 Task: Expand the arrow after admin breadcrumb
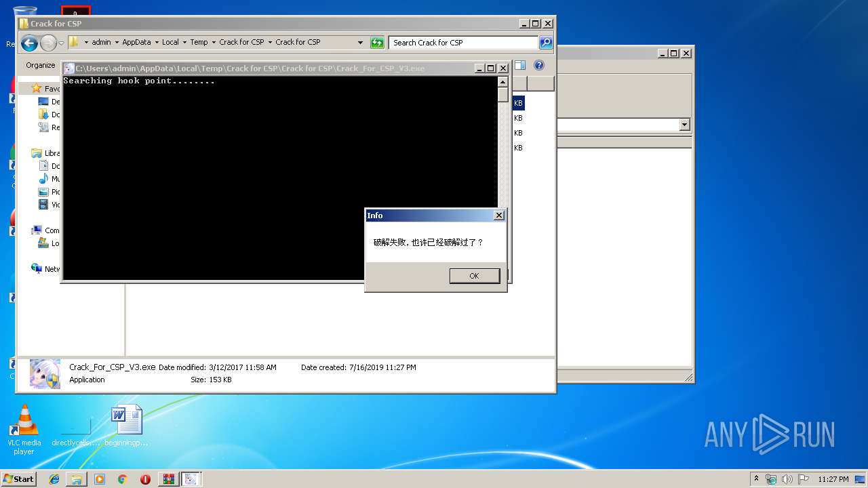pos(117,42)
